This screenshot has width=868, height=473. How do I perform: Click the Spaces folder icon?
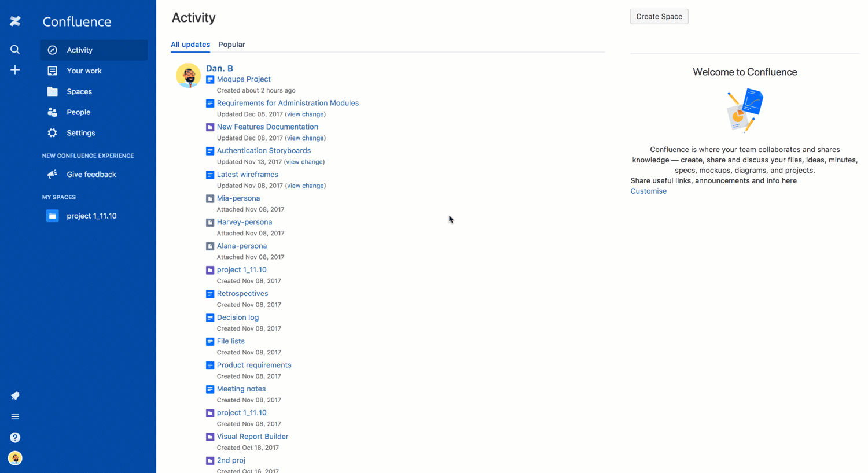pyautogui.click(x=52, y=91)
